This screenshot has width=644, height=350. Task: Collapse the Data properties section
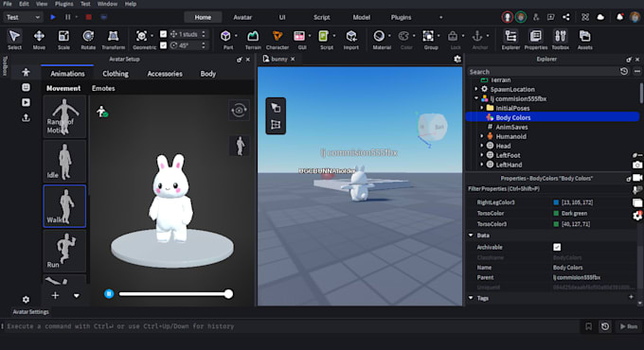471,236
